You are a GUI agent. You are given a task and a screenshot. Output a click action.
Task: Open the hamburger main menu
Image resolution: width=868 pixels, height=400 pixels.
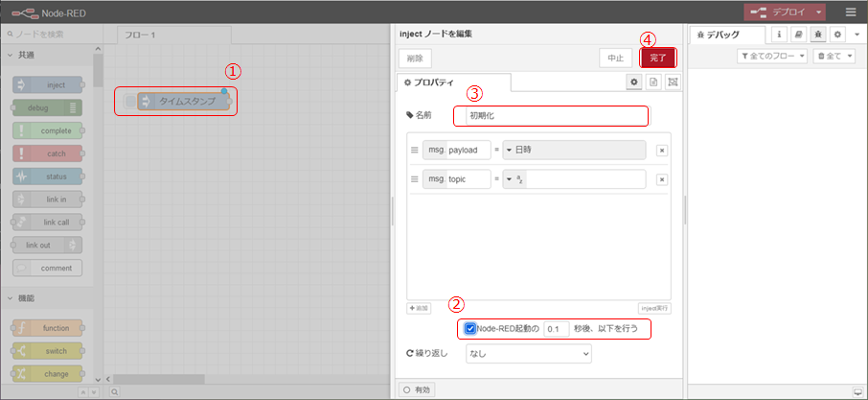[x=851, y=12]
